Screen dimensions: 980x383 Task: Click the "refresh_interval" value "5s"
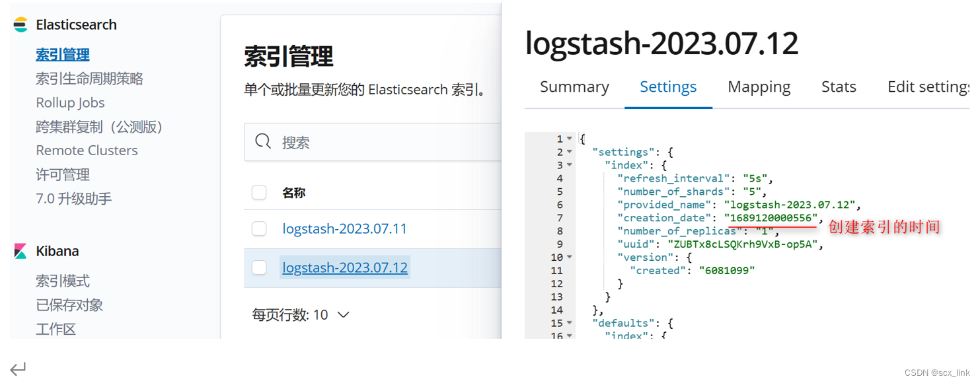click(755, 178)
